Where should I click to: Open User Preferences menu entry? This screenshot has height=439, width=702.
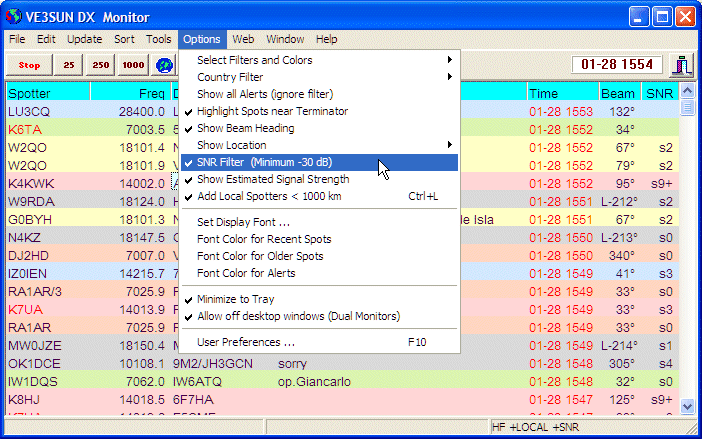click(x=246, y=341)
